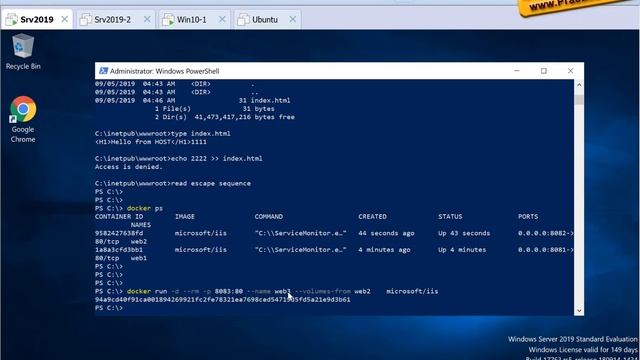Click the PowerShell icon in title bar
Screen dimensions: 640x360
(103, 71)
